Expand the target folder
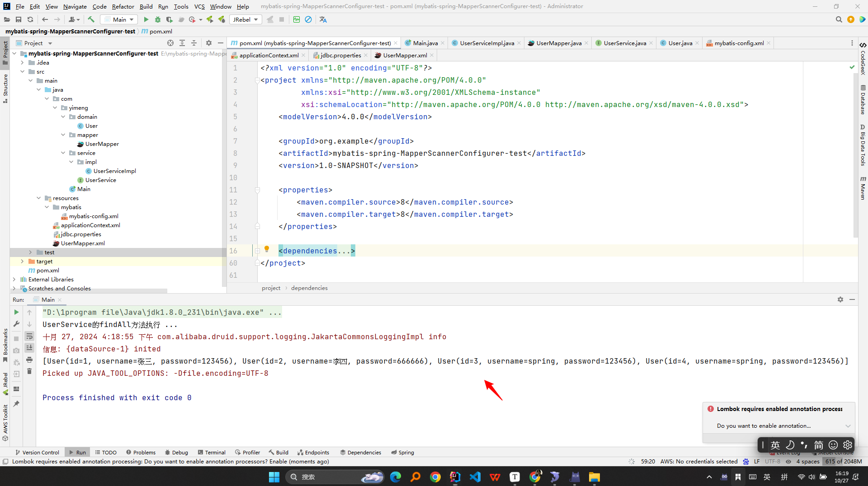868x486 pixels. [22, 262]
